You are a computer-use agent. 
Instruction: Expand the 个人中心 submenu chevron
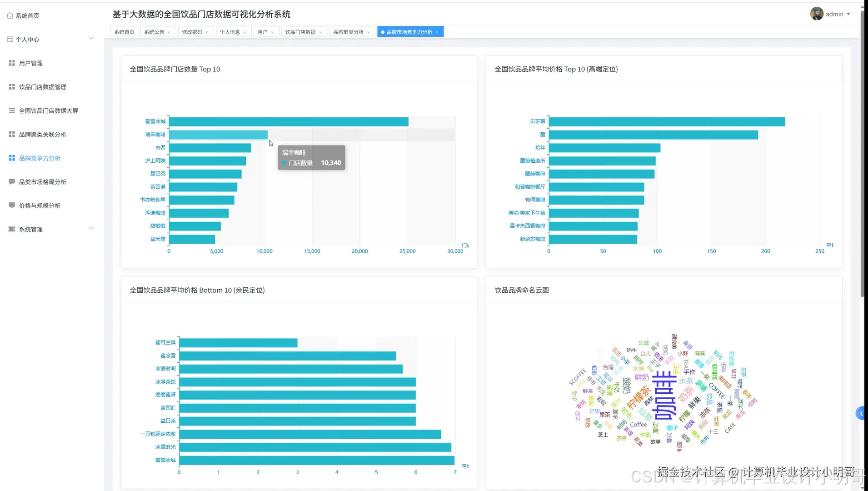pos(91,39)
